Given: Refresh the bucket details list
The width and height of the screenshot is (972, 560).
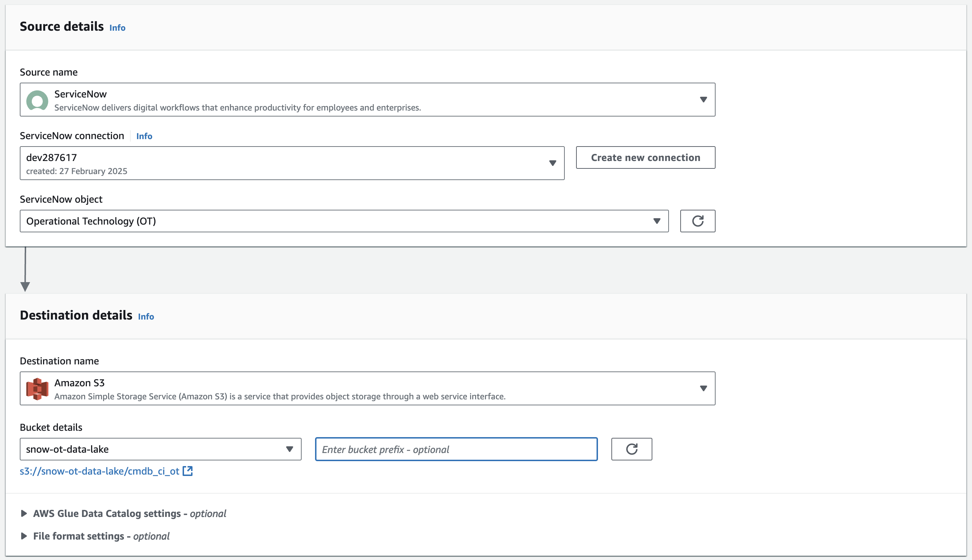Looking at the screenshot, I should pos(631,449).
